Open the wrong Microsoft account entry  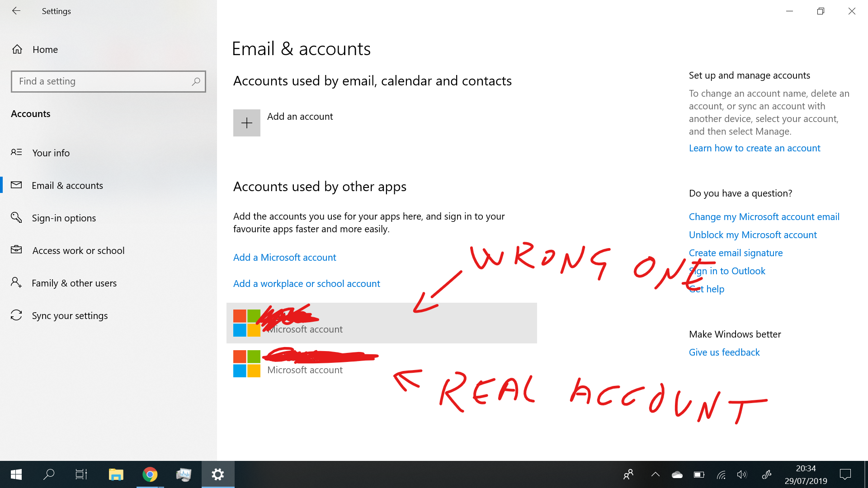click(x=382, y=322)
